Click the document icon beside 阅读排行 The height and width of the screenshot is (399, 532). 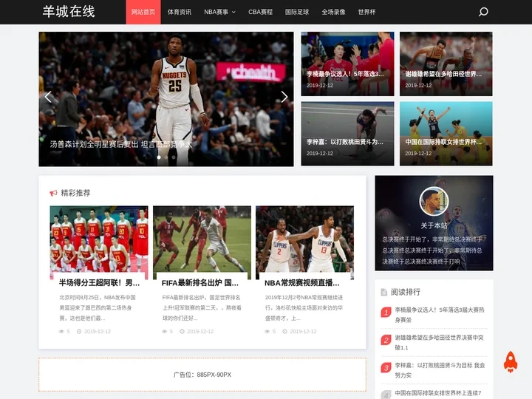pyautogui.click(x=383, y=292)
